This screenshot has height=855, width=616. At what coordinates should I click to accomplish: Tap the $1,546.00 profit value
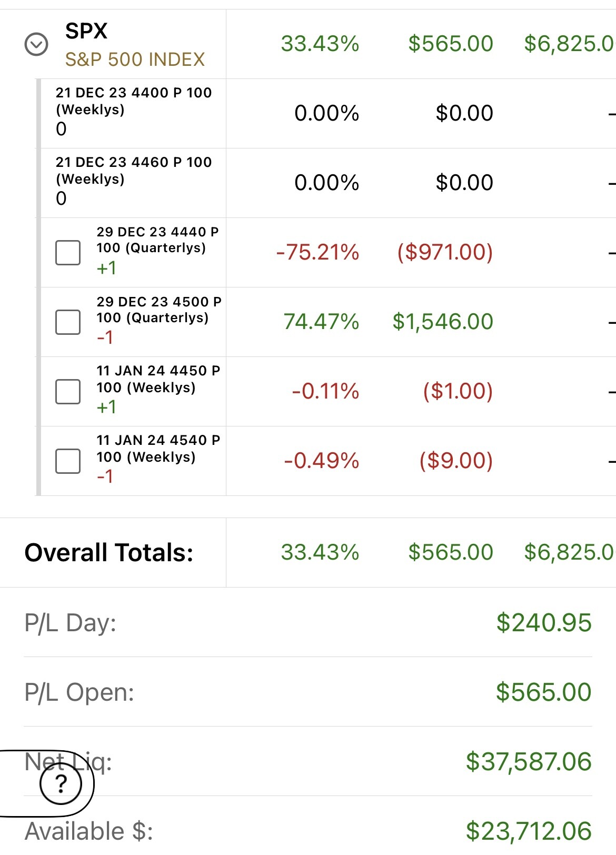pyautogui.click(x=443, y=322)
